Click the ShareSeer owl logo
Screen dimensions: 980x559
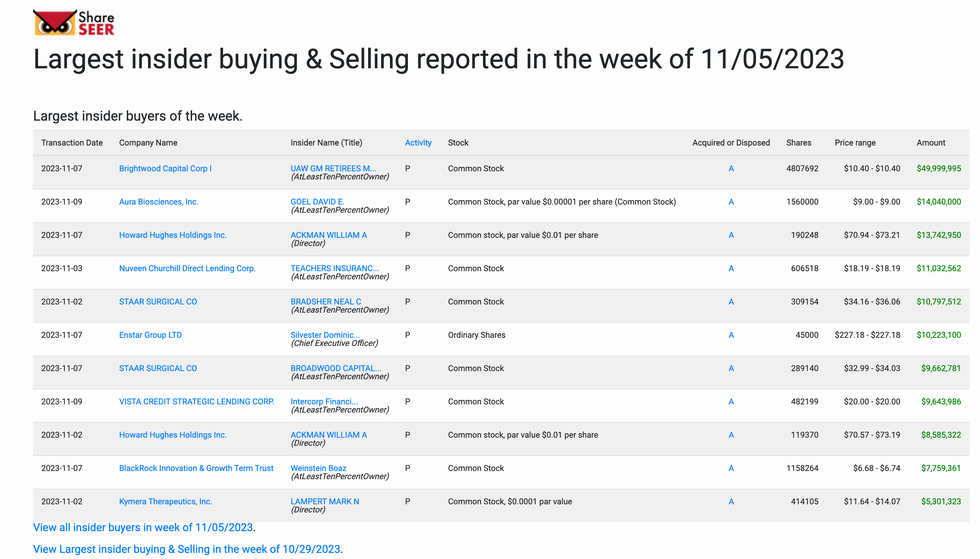tap(74, 23)
